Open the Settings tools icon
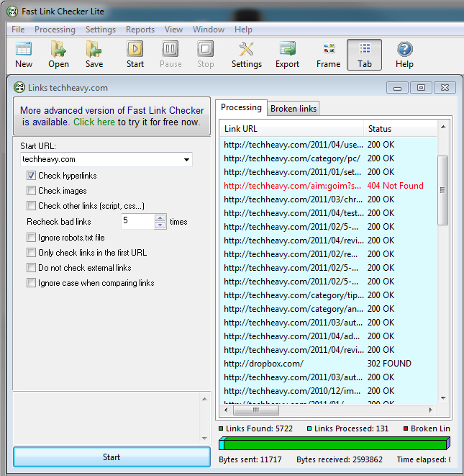Viewport: 464px width, 476px height. pyautogui.click(x=247, y=55)
